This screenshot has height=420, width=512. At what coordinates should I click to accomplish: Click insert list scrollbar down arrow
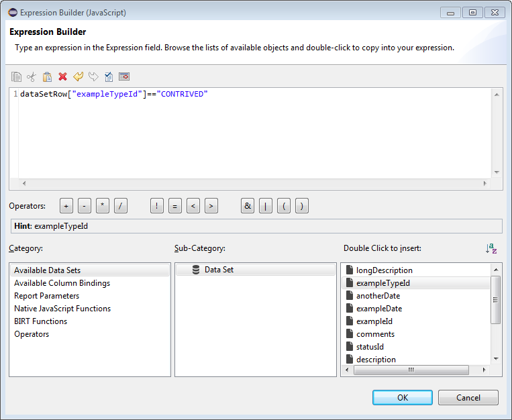pyautogui.click(x=496, y=358)
